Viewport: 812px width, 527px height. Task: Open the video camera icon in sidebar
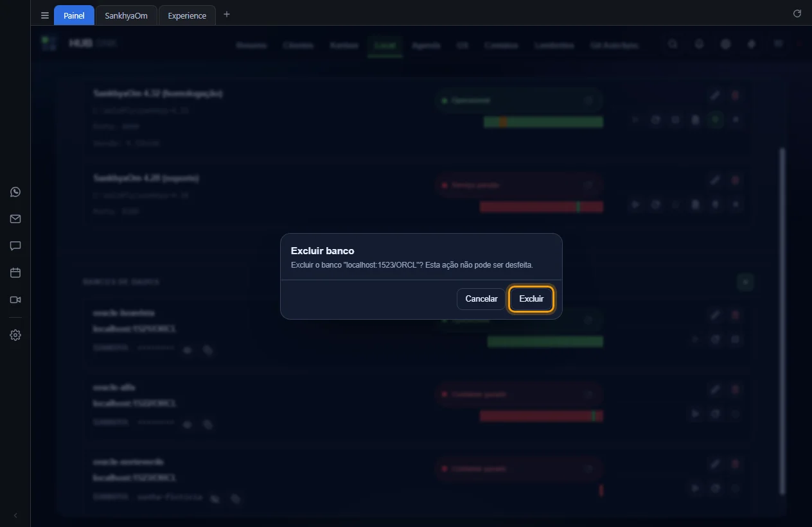coord(15,300)
